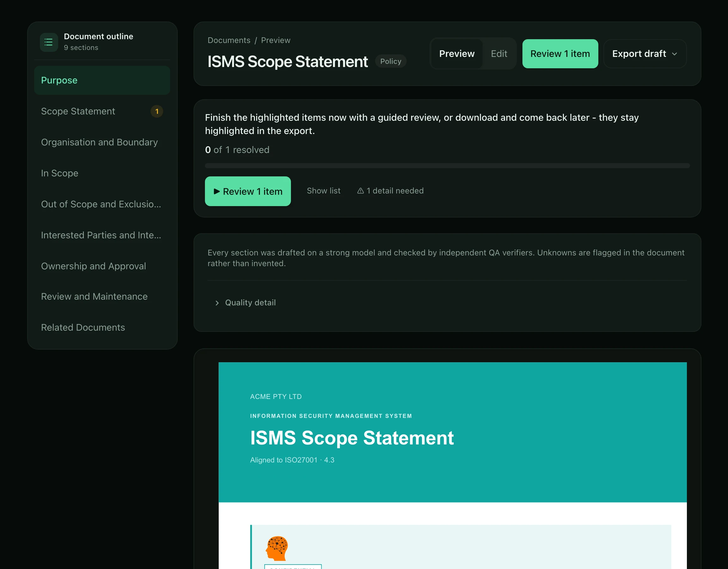
Task: Open Out of Scope and Exclusions section
Action: pos(102,204)
